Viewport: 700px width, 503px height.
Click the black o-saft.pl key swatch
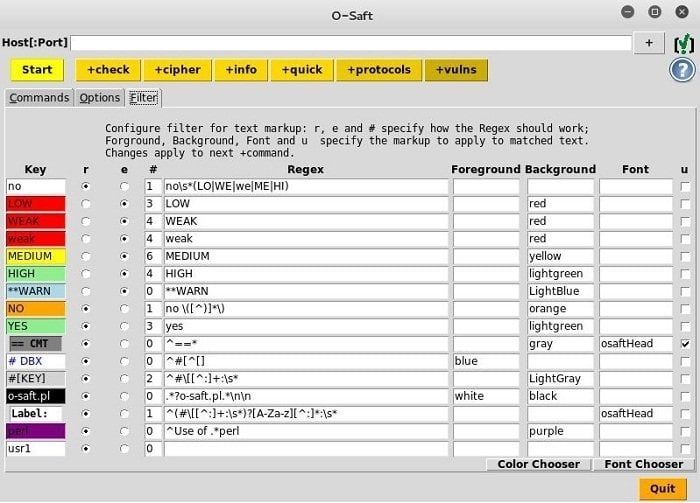[36, 396]
